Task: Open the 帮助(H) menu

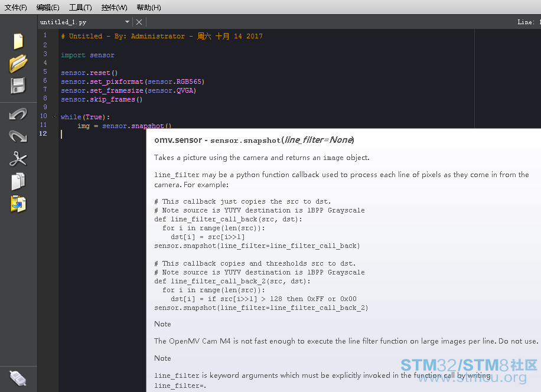Action: pyautogui.click(x=148, y=8)
